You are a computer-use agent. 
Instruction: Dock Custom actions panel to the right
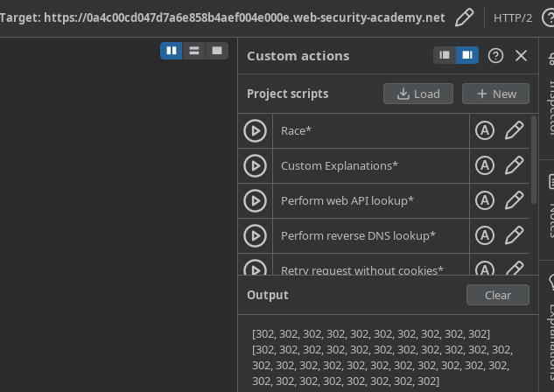pyautogui.click(x=468, y=56)
